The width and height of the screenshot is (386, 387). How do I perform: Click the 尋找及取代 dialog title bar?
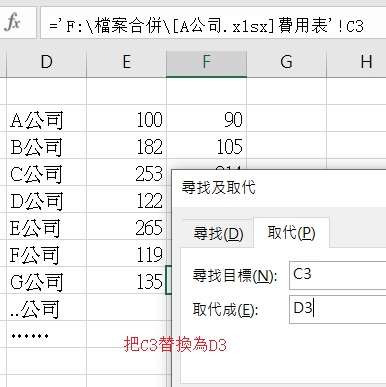point(279,187)
